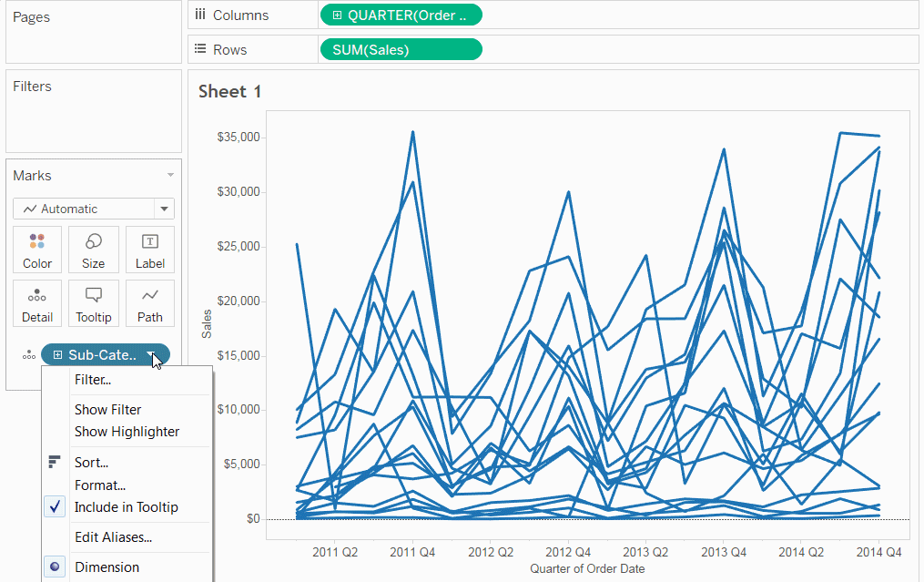Open the Size card in Marks

click(93, 250)
